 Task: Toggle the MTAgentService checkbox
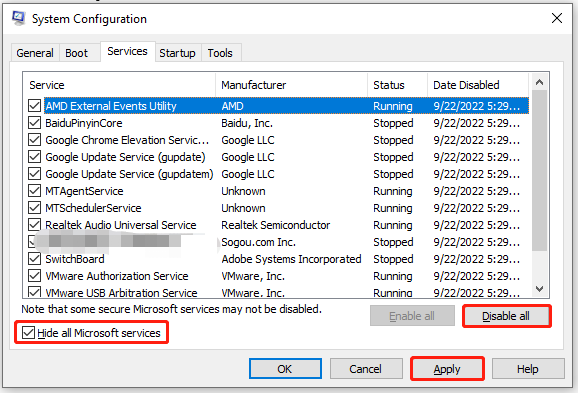click(x=34, y=191)
